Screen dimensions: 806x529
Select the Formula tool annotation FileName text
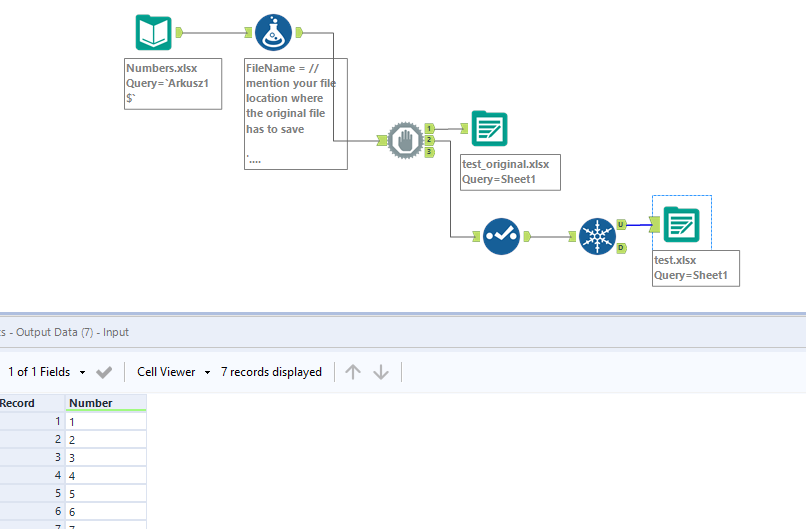coord(296,114)
